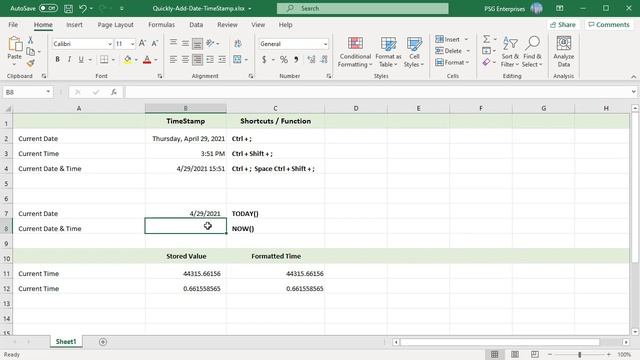
Task: Apply Percent Style
Action: point(284,60)
